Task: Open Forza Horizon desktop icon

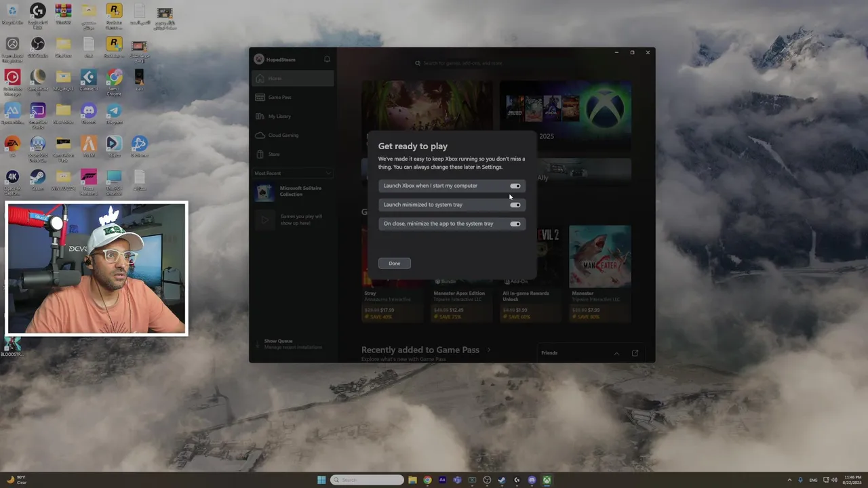Action: click(x=89, y=181)
